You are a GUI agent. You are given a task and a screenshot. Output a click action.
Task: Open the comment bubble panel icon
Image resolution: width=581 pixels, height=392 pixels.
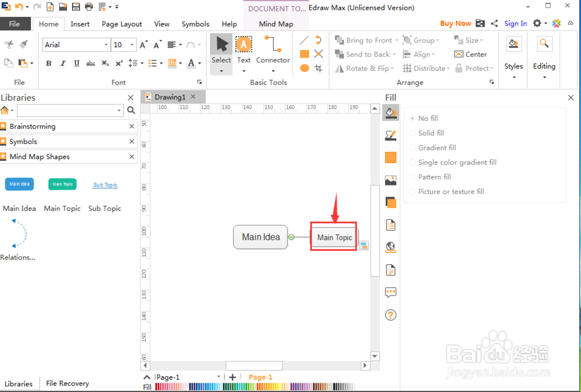(x=391, y=293)
